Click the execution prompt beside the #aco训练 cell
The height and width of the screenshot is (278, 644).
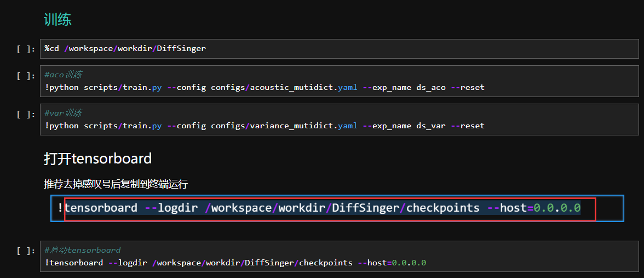click(x=26, y=76)
